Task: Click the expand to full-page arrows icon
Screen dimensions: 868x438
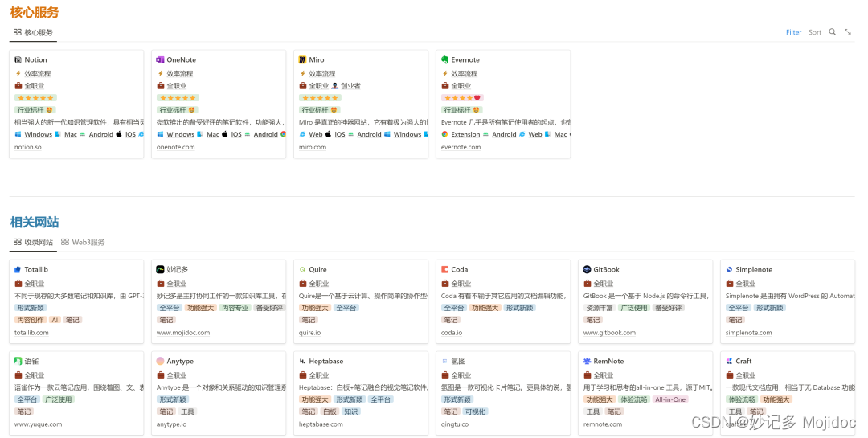Action: [x=848, y=32]
